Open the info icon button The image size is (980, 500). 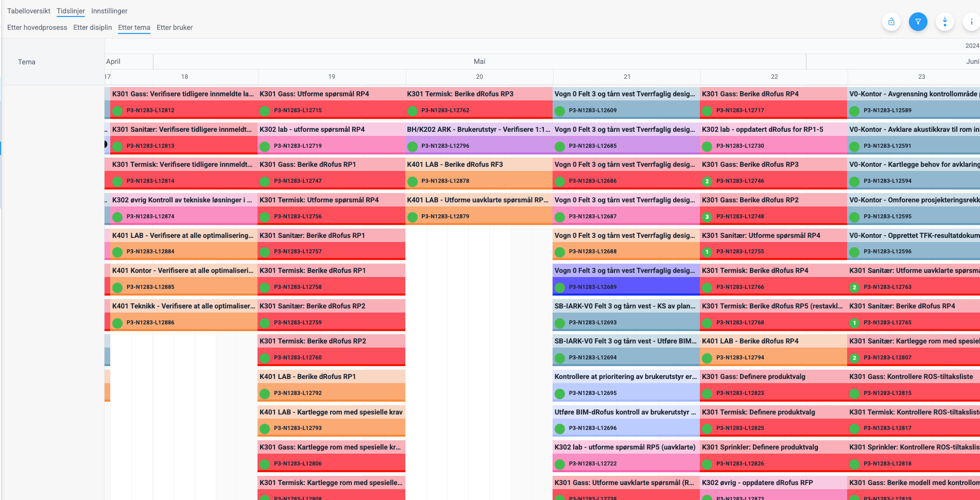(971, 22)
